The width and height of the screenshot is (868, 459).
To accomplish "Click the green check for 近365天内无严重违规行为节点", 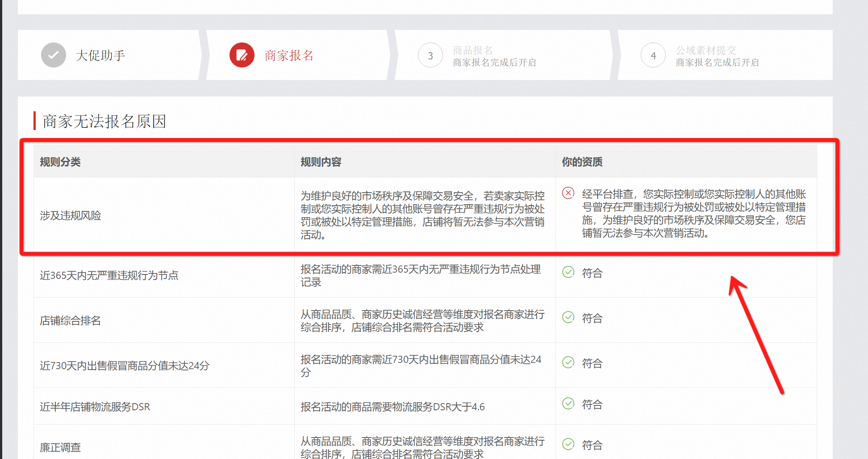I will click(x=568, y=272).
